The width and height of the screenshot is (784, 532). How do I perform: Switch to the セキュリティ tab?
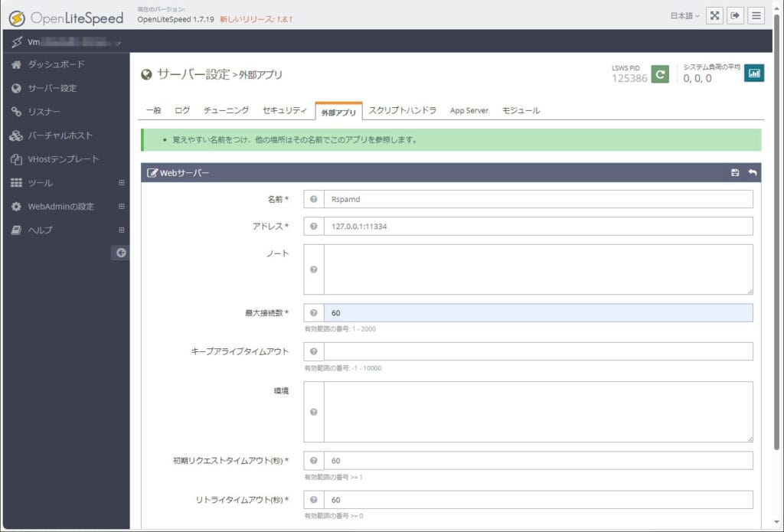click(285, 110)
